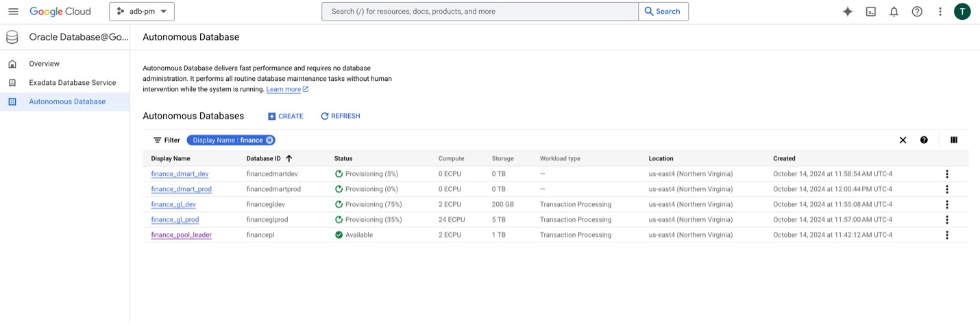Image resolution: width=980 pixels, height=324 pixels.
Task: Open finance_gl_dev database link
Action: click(x=173, y=204)
